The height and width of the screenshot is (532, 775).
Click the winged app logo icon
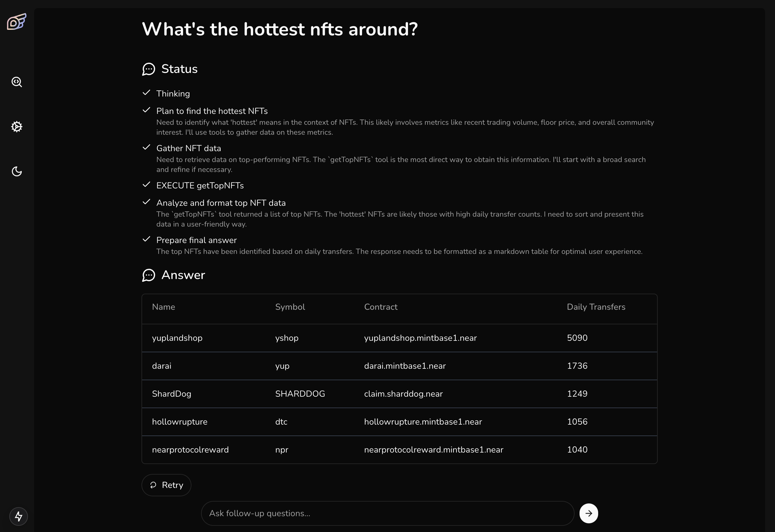click(x=17, y=22)
